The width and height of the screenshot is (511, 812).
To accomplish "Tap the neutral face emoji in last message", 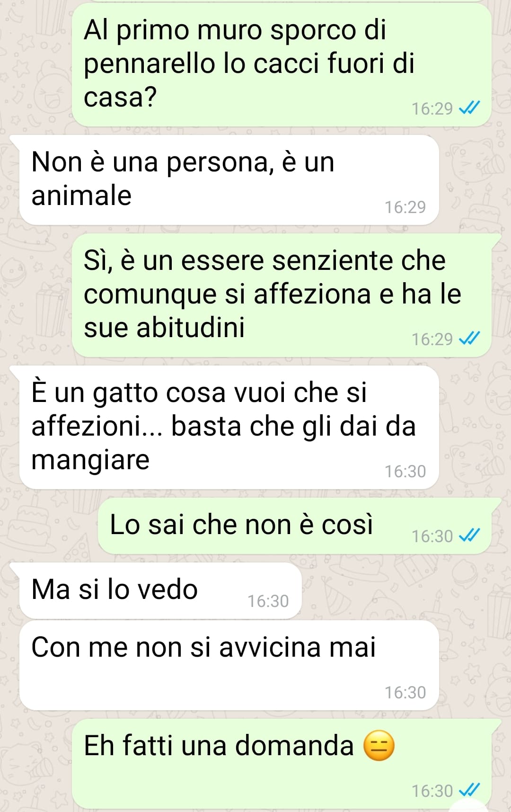I will click(379, 746).
